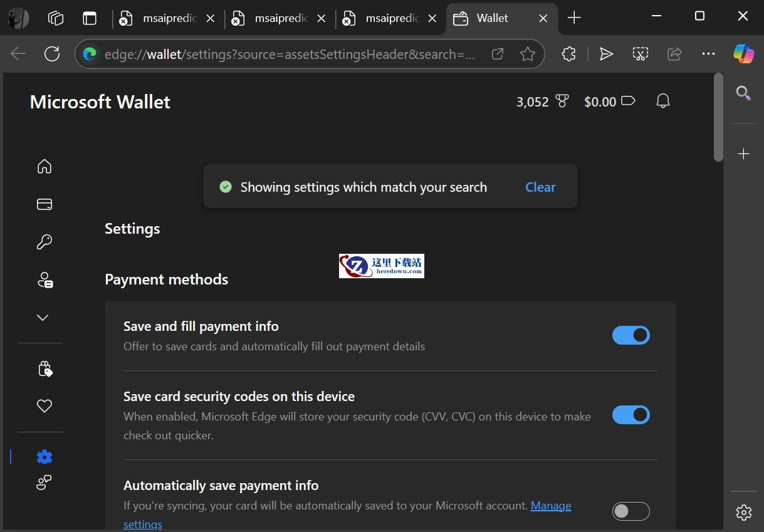Switch to the third msaipredic tab
The image size is (764, 532).
click(389, 18)
